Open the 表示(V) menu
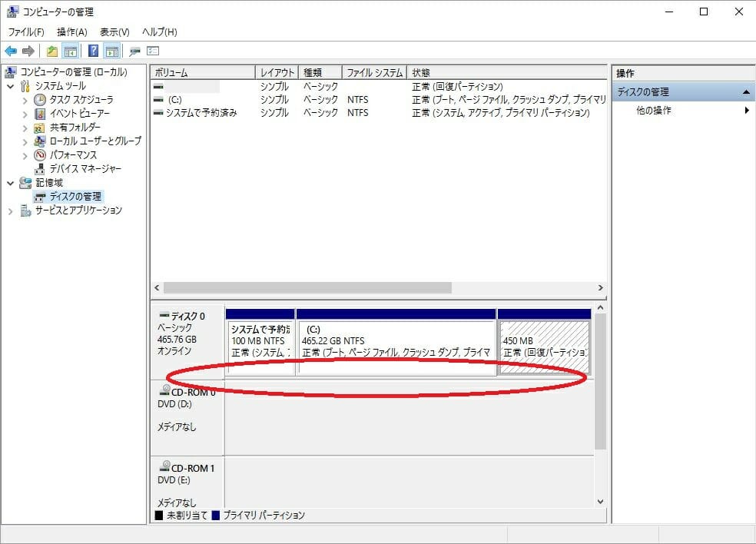This screenshot has height=544, width=756. click(114, 32)
